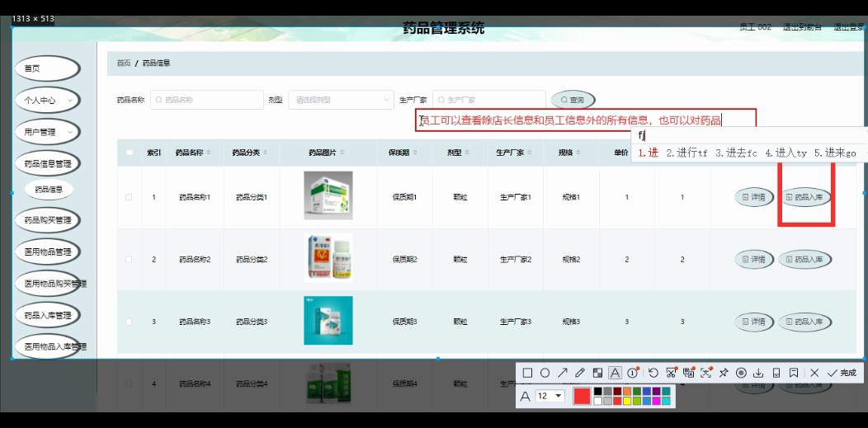Select the mosaic blur tool
The width and height of the screenshot is (868, 428).
click(597, 374)
